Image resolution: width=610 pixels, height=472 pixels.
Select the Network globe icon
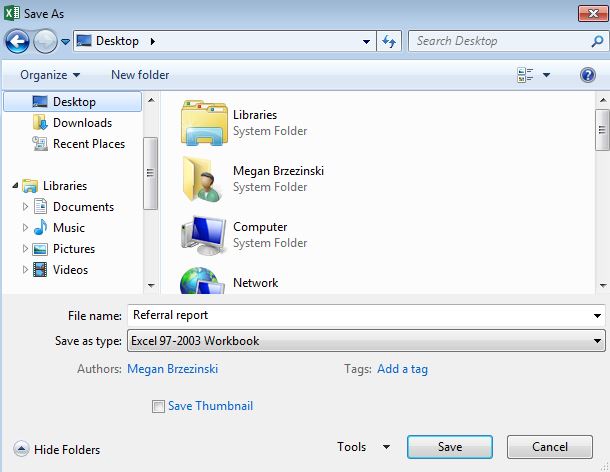point(202,281)
